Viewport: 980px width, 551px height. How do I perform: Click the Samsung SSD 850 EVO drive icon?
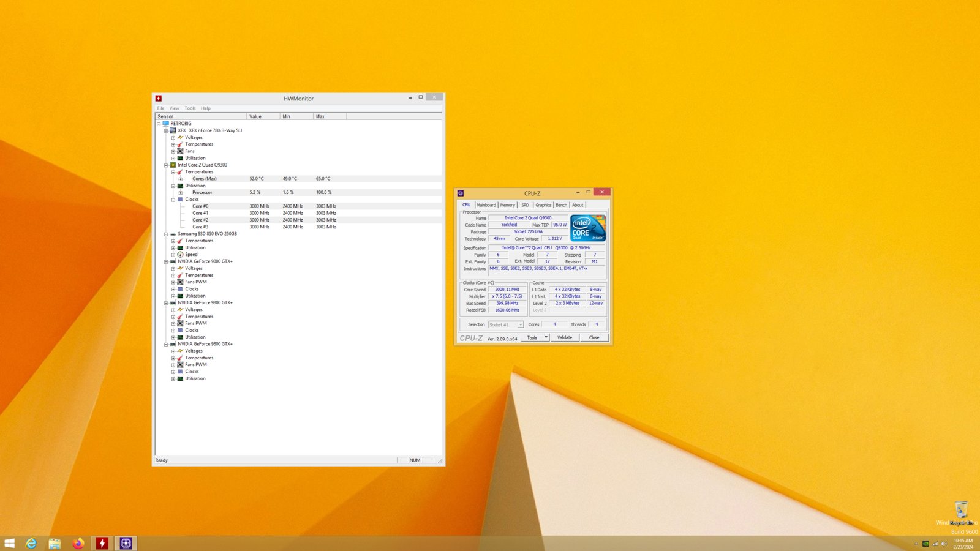(x=173, y=234)
